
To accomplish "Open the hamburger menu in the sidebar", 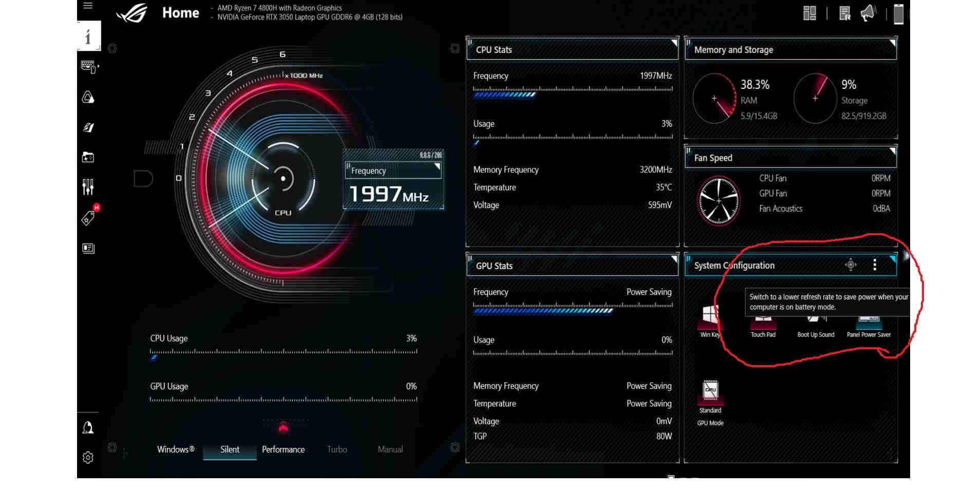I will pyautogui.click(x=88, y=6).
